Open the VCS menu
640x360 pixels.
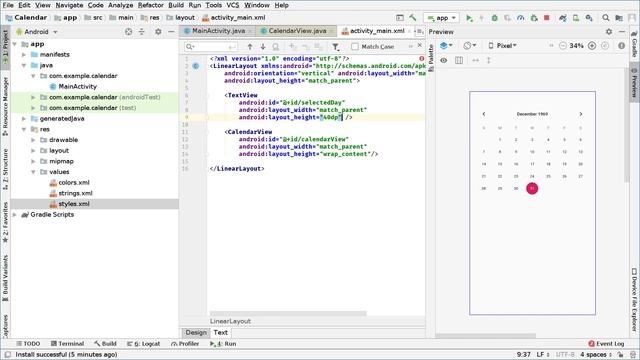pyautogui.click(x=232, y=5)
